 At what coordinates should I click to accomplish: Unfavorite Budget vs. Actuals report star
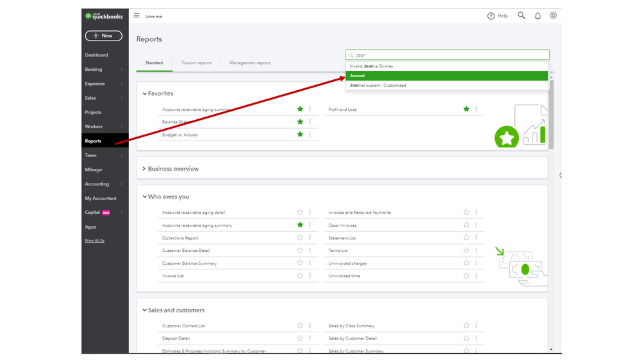[x=300, y=135]
